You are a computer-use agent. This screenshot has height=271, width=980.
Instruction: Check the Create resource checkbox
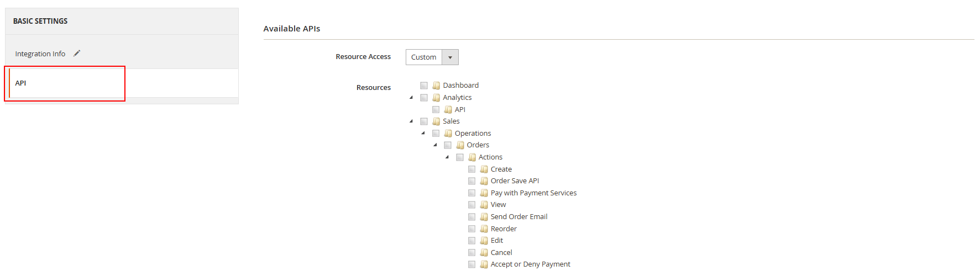pos(472,169)
